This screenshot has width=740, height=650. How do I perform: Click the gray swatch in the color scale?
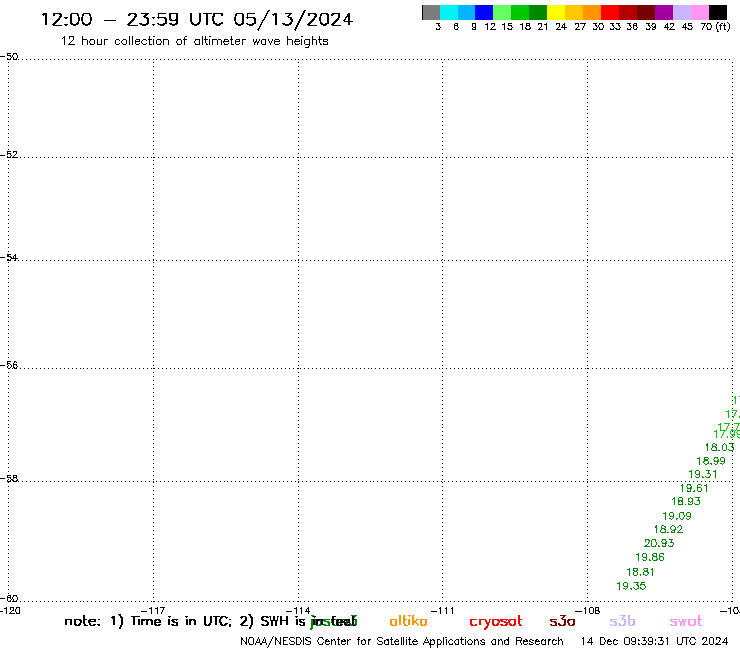tap(431, 12)
